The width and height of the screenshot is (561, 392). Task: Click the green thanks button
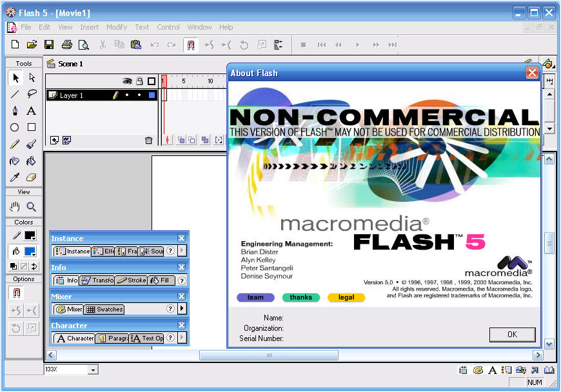click(301, 298)
